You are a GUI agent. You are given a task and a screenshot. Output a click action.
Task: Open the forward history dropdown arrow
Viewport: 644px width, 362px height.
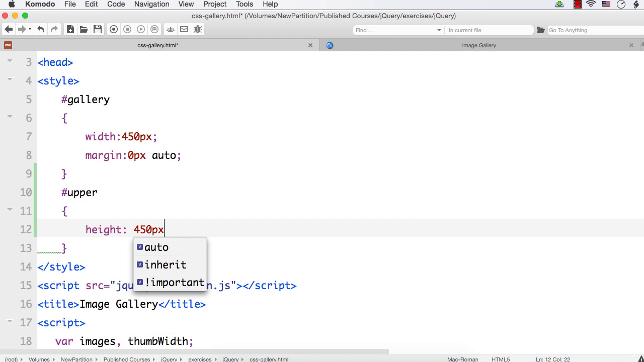click(x=30, y=30)
